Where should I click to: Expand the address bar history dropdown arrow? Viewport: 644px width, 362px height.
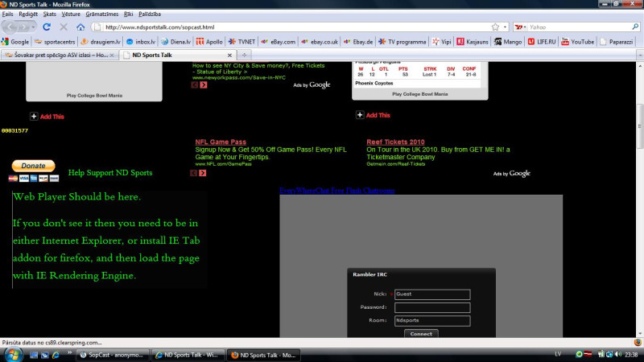[505, 27]
